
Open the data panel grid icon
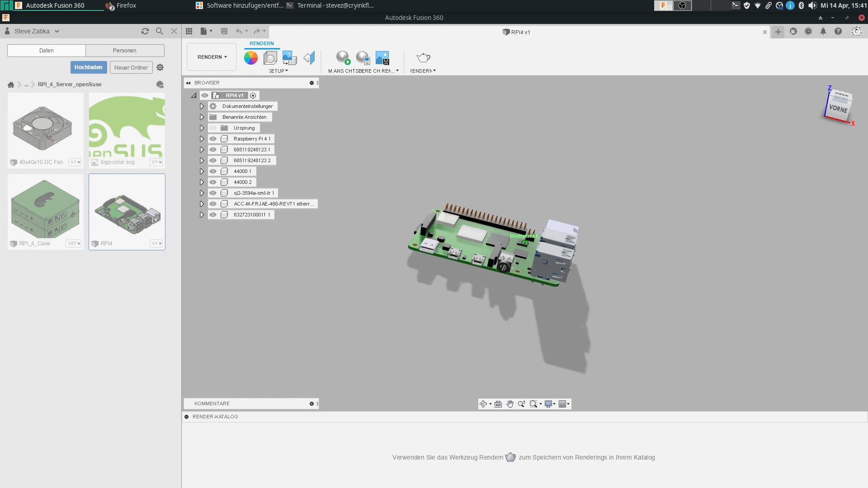click(x=189, y=31)
